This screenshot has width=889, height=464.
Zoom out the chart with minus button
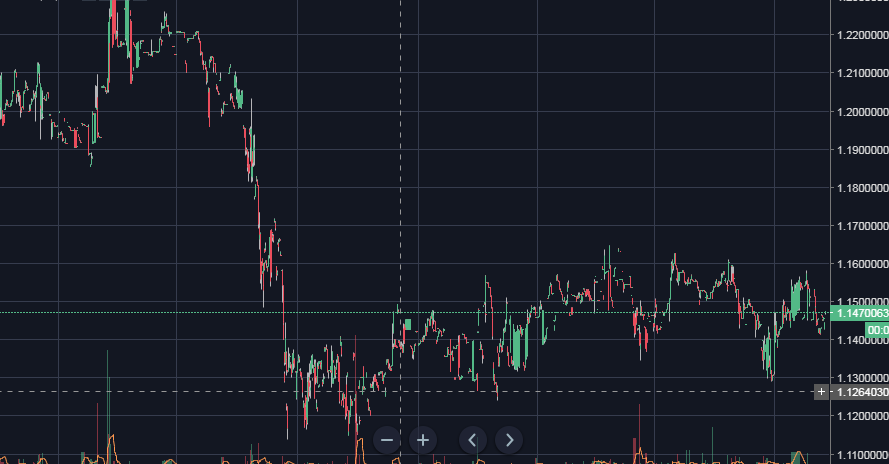pyautogui.click(x=387, y=440)
